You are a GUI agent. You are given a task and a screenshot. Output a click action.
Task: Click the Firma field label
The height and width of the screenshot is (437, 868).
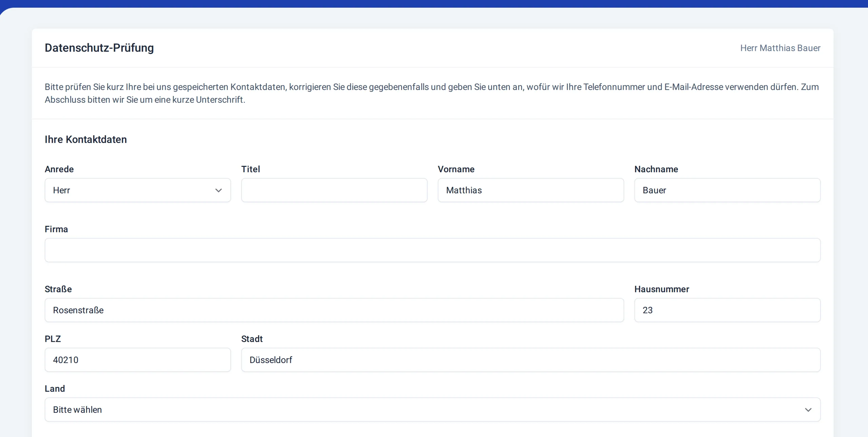pyautogui.click(x=56, y=229)
